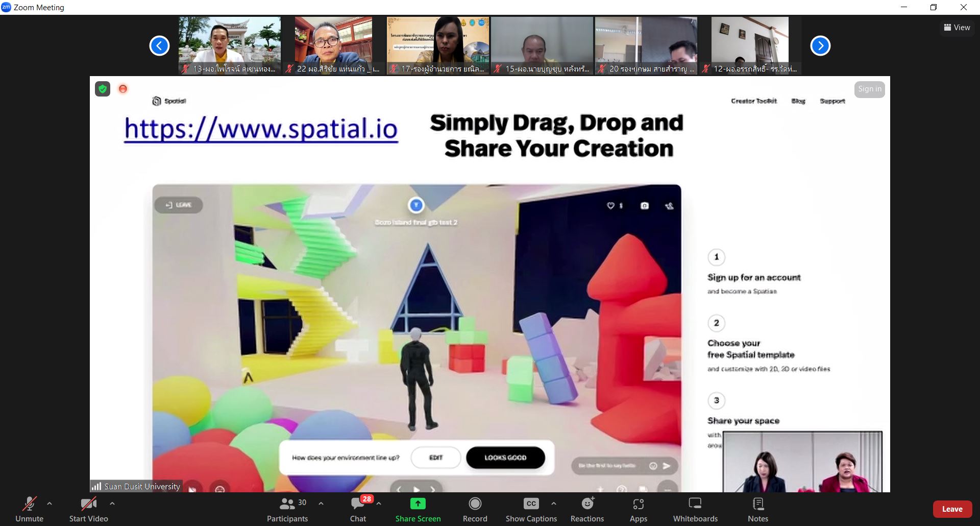
Task: Click the heart like icon in scene
Action: pos(610,205)
